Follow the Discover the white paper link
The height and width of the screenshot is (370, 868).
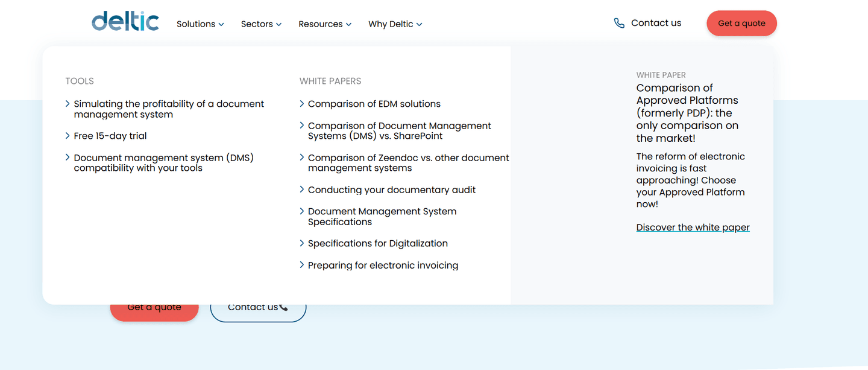pyautogui.click(x=693, y=228)
